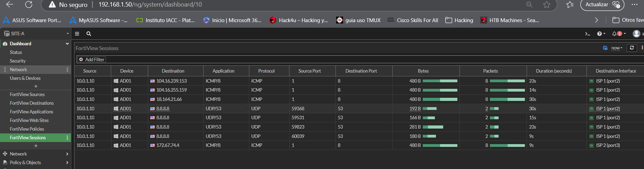644x169 pixels.
Task: Click the Add Filter button
Action: pyautogui.click(x=92, y=59)
